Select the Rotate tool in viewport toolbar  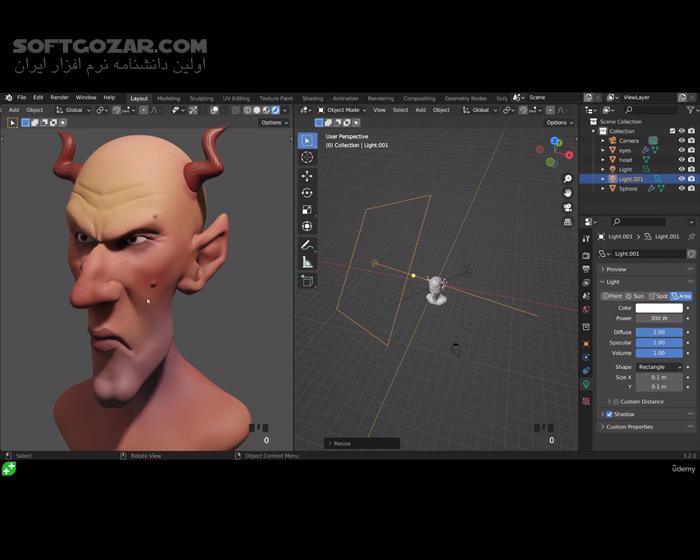pyautogui.click(x=307, y=192)
